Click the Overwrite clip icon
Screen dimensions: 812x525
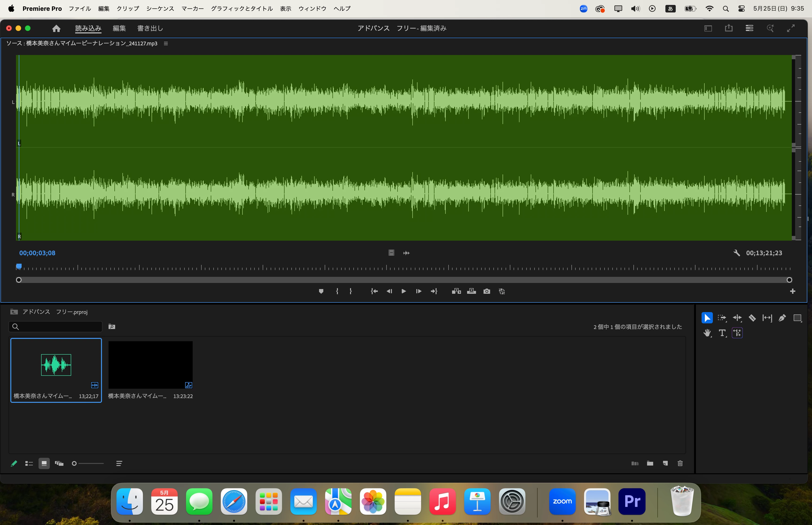pyautogui.click(x=471, y=291)
